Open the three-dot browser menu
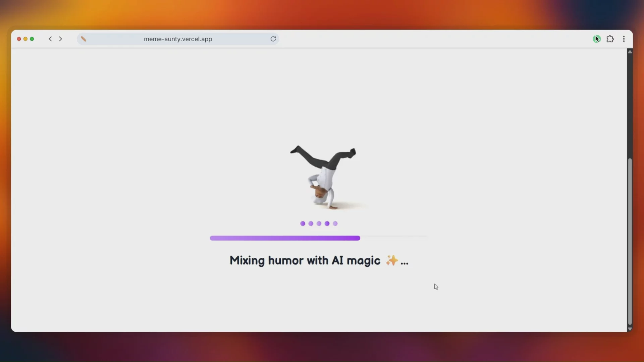The width and height of the screenshot is (644, 362). [x=624, y=39]
